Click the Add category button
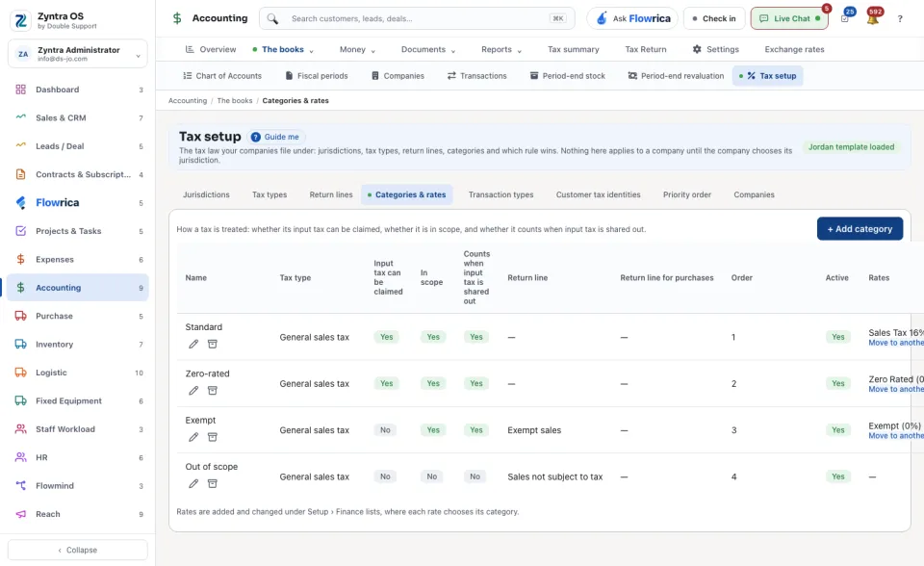 (860, 229)
